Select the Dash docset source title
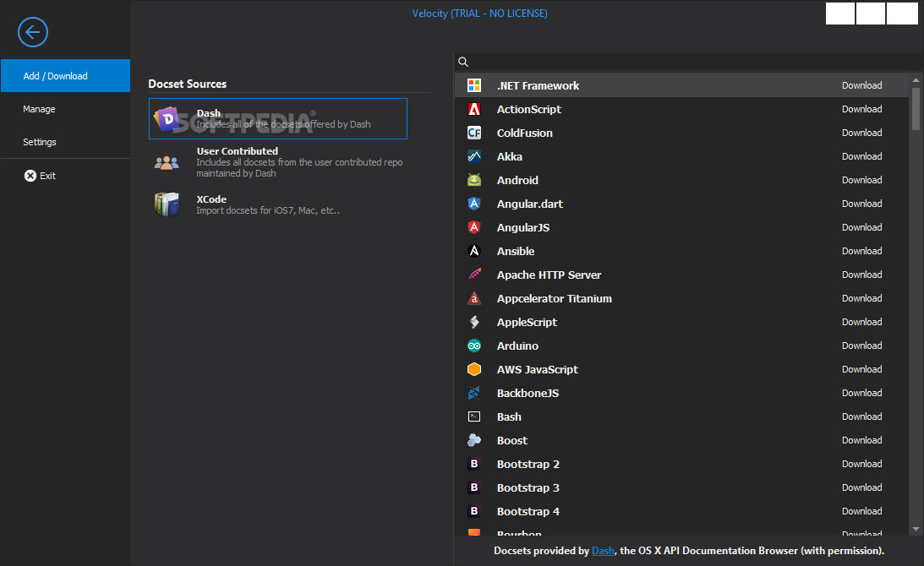924x566 pixels. pos(209,113)
